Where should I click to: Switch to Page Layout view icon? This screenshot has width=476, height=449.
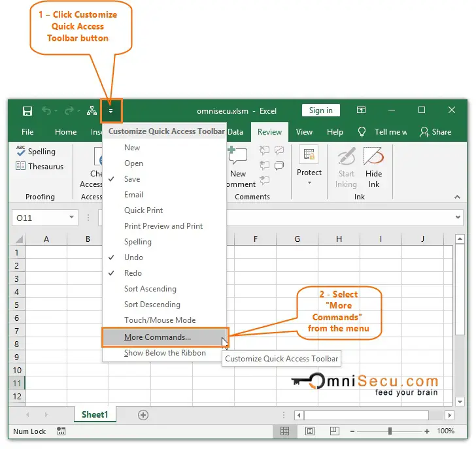[310, 431]
